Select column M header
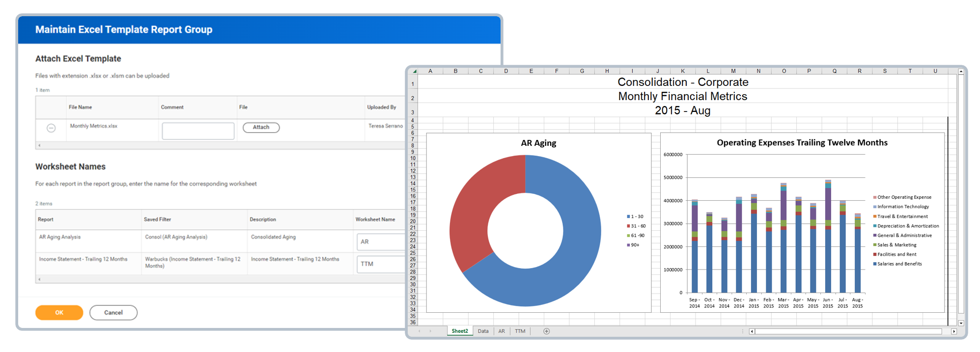The height and width of the screenshot is (352, 980). click(733, 71)
